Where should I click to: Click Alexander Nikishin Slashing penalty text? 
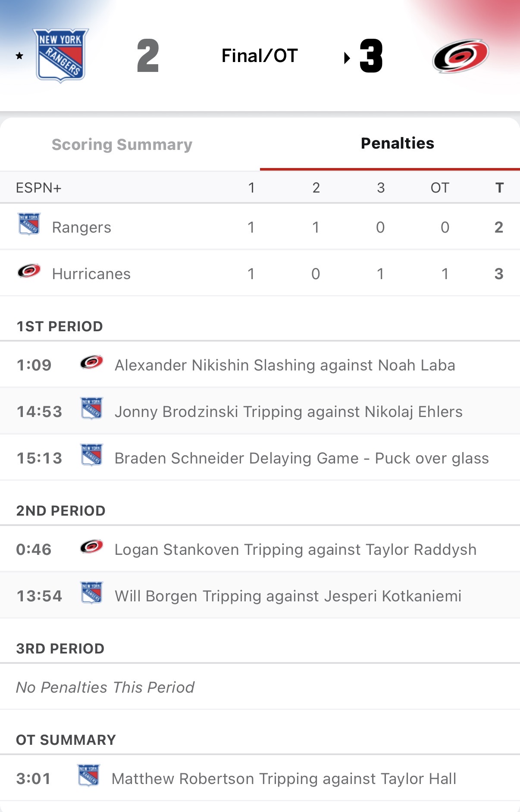point(285,365)
